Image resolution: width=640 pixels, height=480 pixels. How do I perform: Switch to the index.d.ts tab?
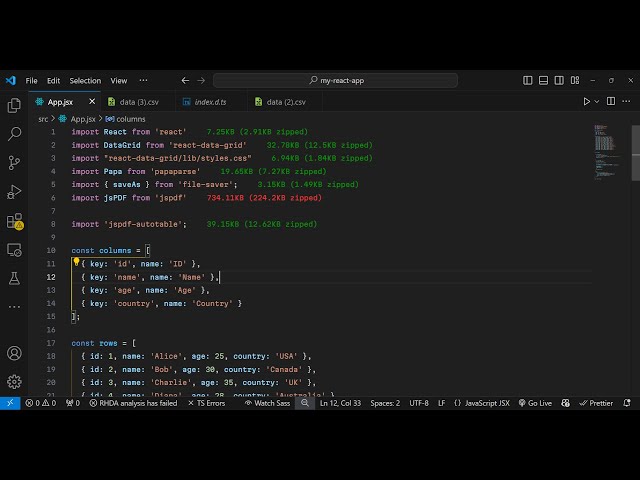[x=210, y=101]
